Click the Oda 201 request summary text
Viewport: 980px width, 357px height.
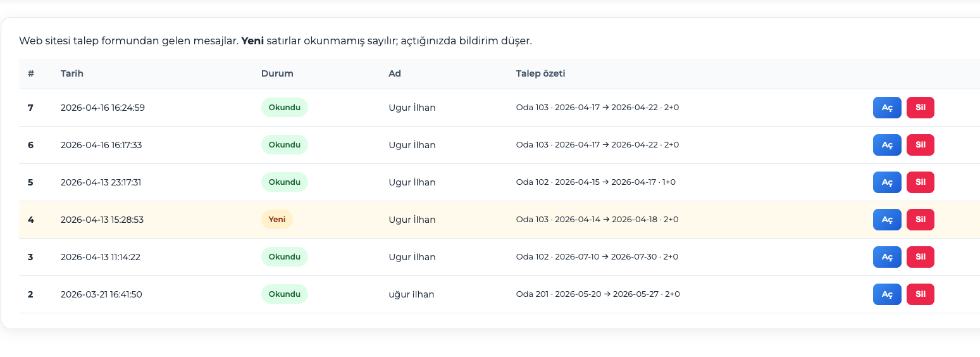[x=598, y=294]
